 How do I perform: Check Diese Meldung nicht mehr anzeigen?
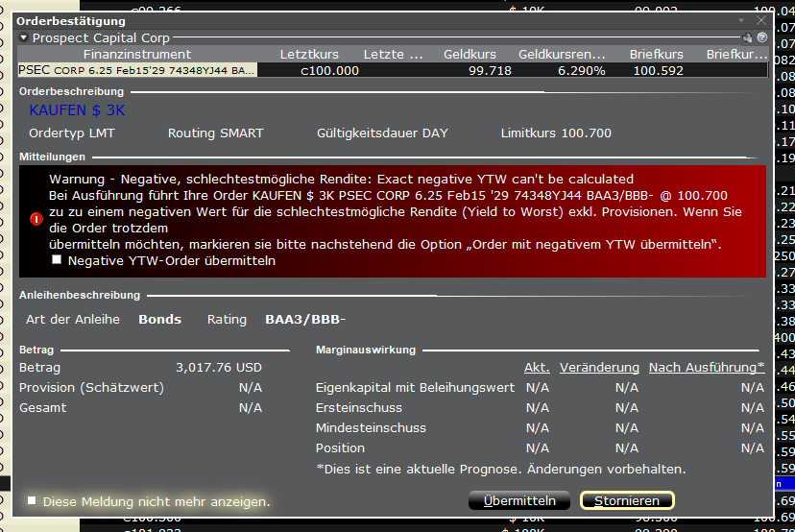pos(32,500)
